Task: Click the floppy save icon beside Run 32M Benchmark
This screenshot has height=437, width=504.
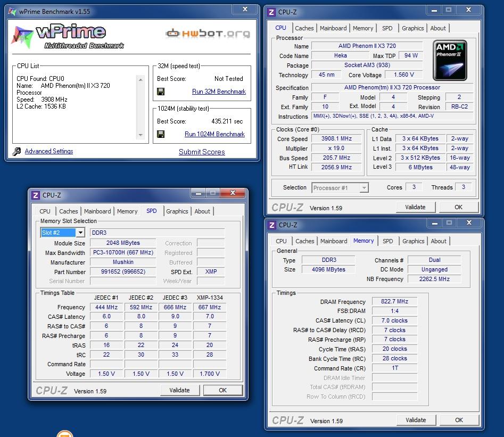Action: pos(161,92)
